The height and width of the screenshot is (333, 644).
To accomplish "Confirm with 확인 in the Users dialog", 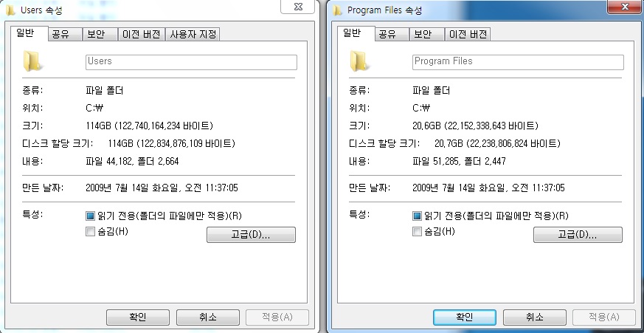I will tap(138, 317).
